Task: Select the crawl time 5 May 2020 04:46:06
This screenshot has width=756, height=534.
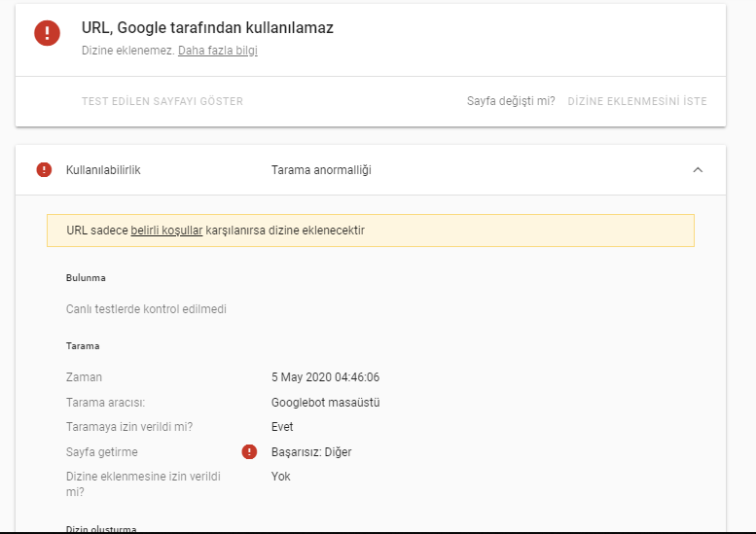Action: (x=325, y=377)
